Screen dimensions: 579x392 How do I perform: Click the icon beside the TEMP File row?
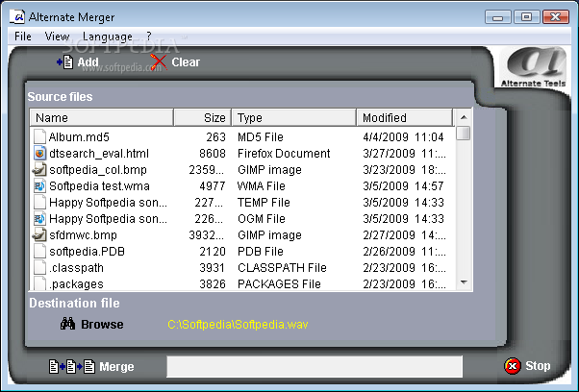(x=39, y=202)
